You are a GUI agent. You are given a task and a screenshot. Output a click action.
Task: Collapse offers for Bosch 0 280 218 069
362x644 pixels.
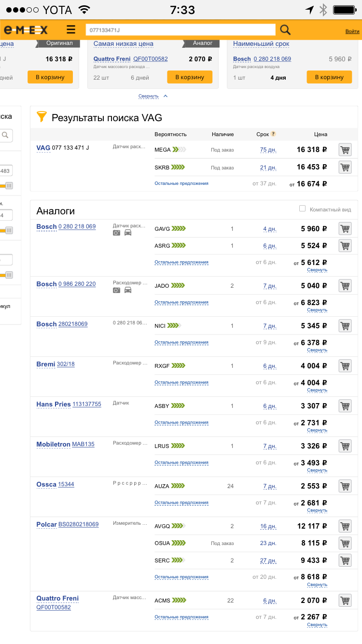pyautogui.click(x=317, y=270)
